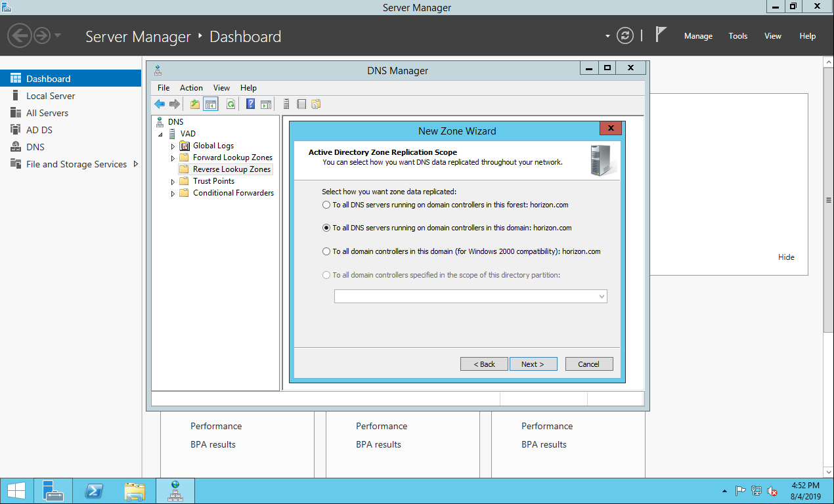The image size is (834, 504).
Task: Select replication to all DNS servers in forest
Action: pyautogui.click(x=326, y=205)
